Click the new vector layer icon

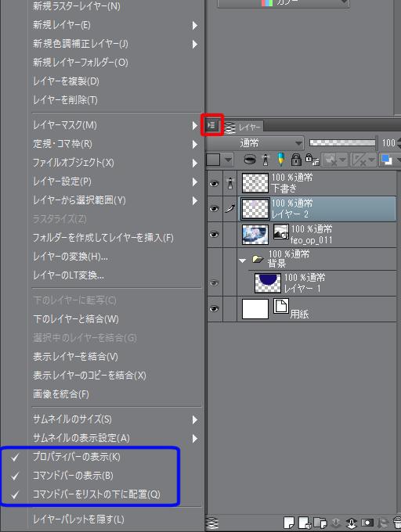(304, 523)
